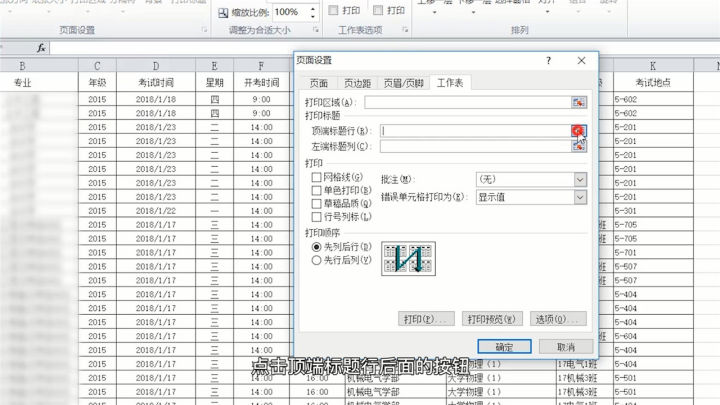Image resolution: width=720 pixels, height=405 pixels.
Task: Select column F header
Action: pyautogui.click(x=261, y=66)
